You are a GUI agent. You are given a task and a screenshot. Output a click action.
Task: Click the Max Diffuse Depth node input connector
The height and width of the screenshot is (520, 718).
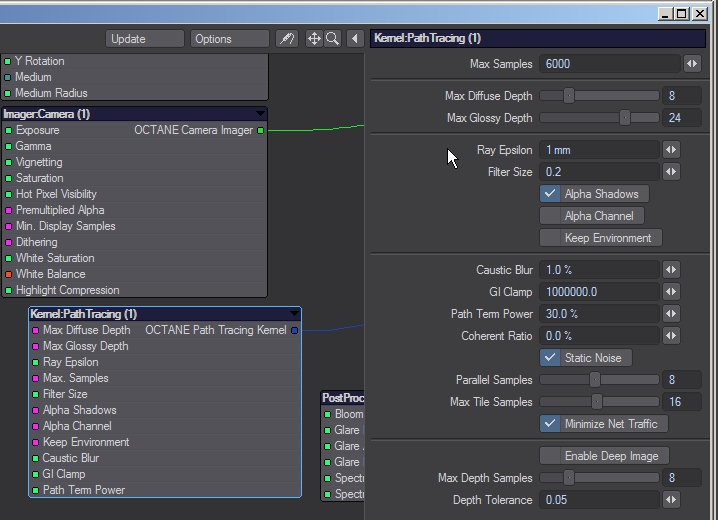tap(36, 330)
